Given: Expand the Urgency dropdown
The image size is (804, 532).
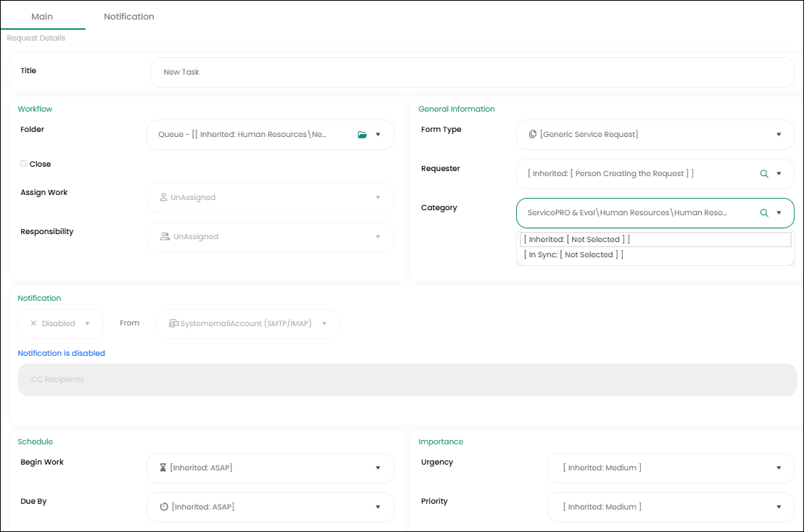Looking at the screenshot, I should click(x=779, y=468).
